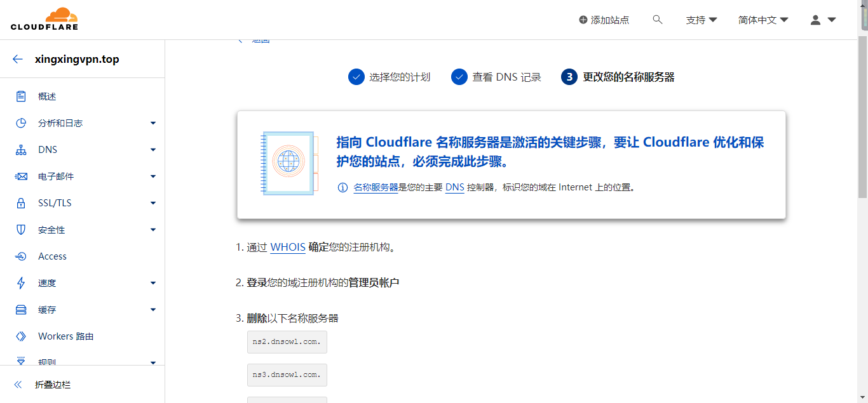Click the back arrow beside xingxingvpn.top
868x403 pixels.
tap(18, 59)
